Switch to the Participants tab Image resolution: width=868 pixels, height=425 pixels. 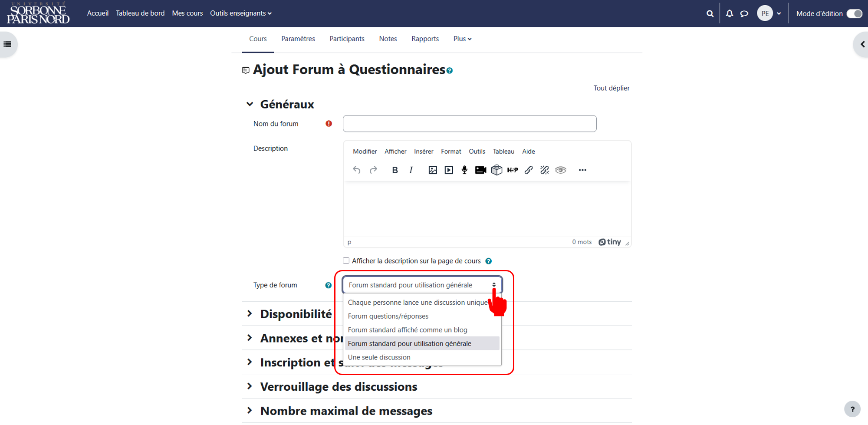(347, 39)
